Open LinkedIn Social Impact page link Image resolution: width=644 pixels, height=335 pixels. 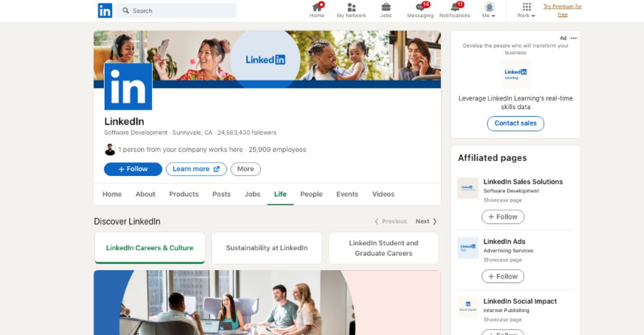(x=521, y=301)
